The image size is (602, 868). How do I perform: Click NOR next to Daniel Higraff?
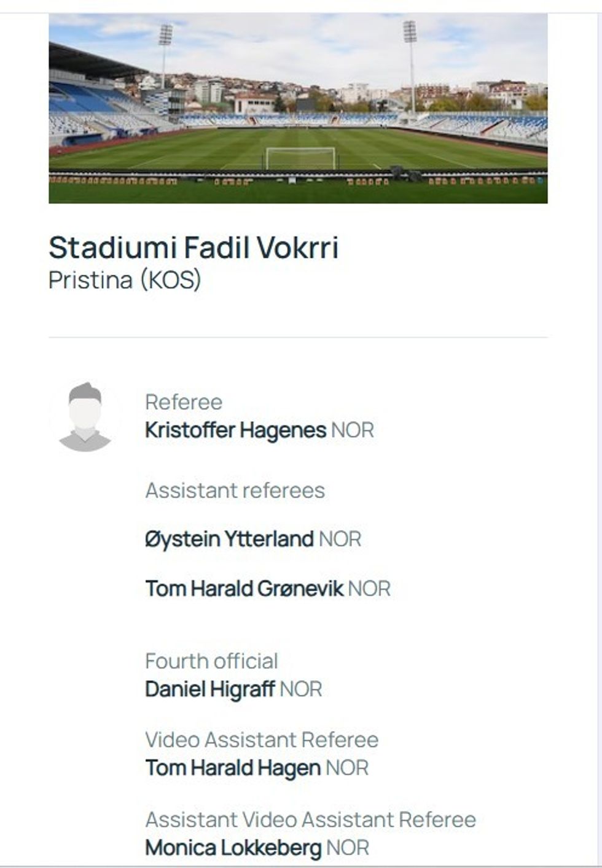tap(301, 689)
